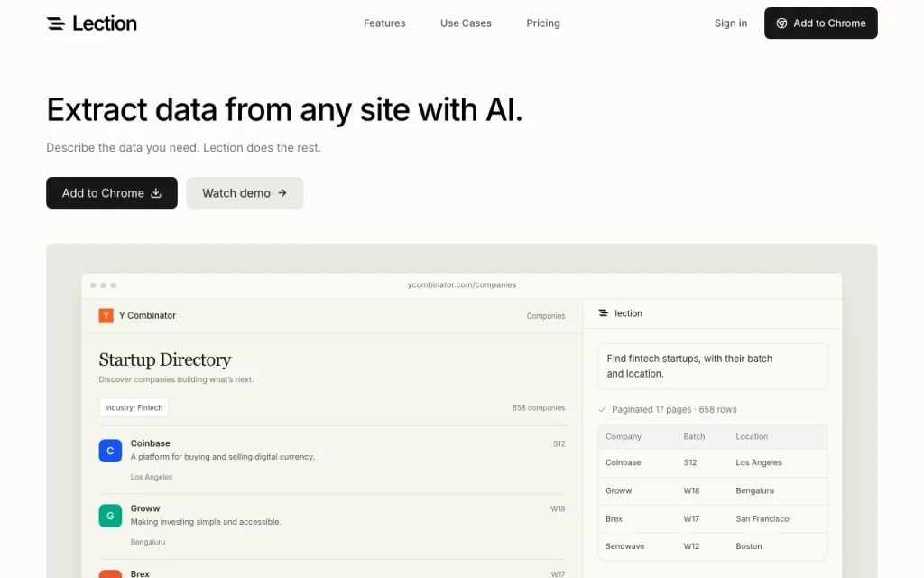Click the 658 companies count text
The width and height of the screenshot is (924, 578).
point(539,407)
